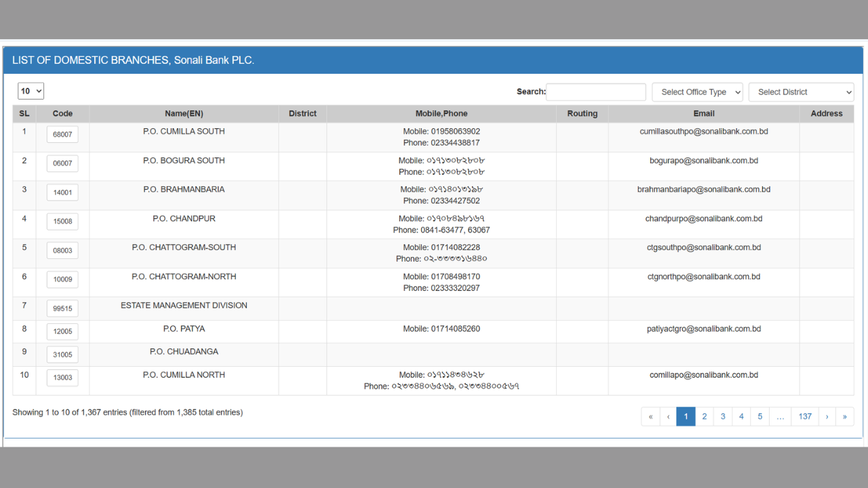Image resolution: width=868 pixels, height=488 pixels.
Task: Sort table by Code column header
Action: [62, 114]
